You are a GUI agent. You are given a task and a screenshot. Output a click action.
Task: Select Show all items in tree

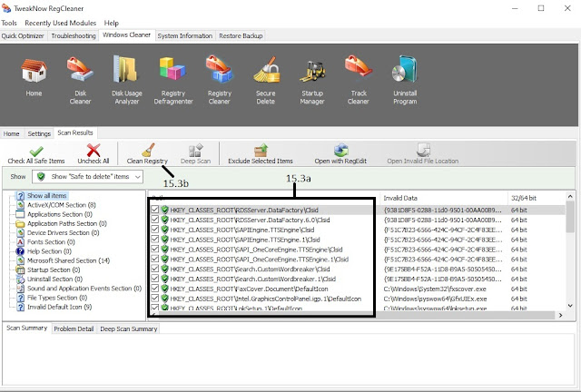tap(46, 196)
